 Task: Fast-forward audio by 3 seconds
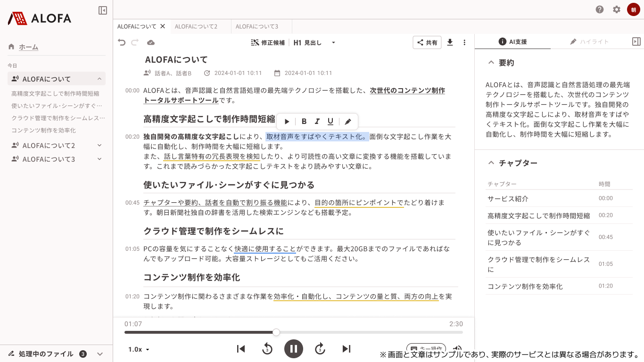tap(320, 349)
